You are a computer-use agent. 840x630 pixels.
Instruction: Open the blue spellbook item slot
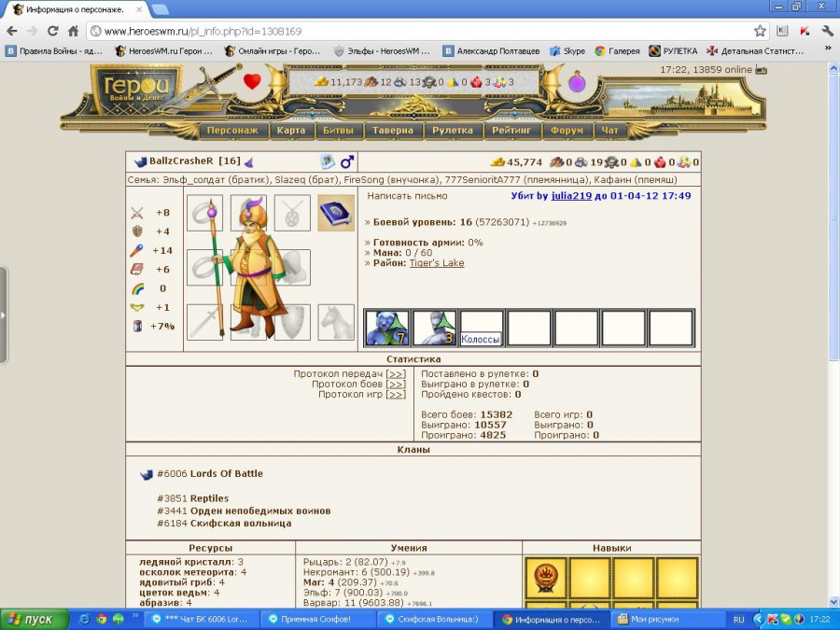pos(336,213)
